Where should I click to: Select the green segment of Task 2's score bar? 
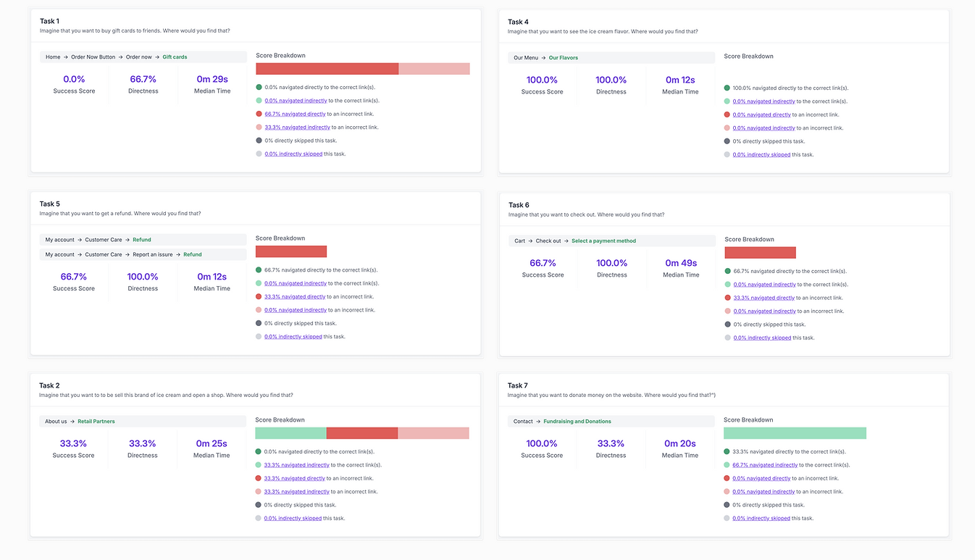click(x=290, y=433)
